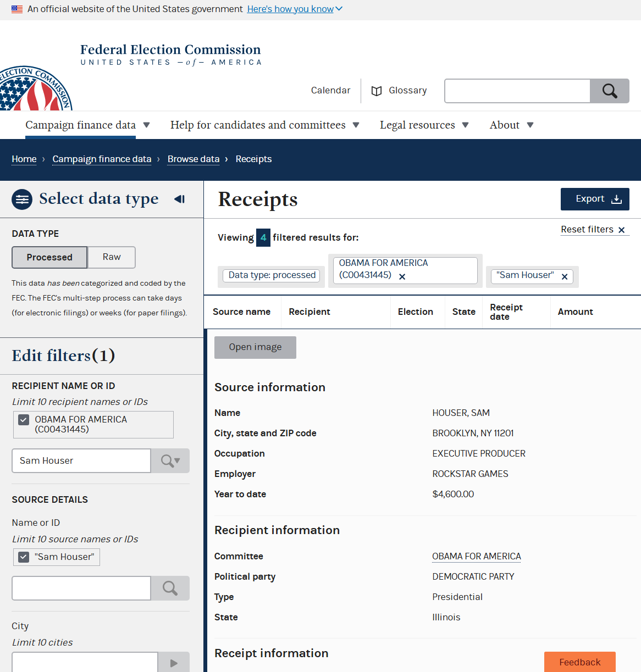
Task: Open the Glossary
Action: pyautogui.click(x=407, y=90)
